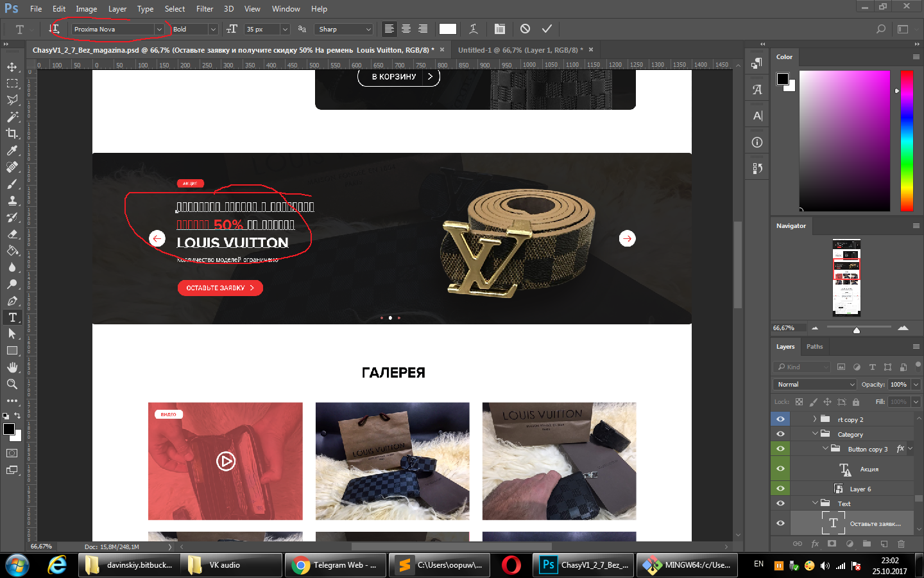Toggle layer filtering on or off
Image resolution: width=924 pixels, height=578 pixels.
[918, 365]
